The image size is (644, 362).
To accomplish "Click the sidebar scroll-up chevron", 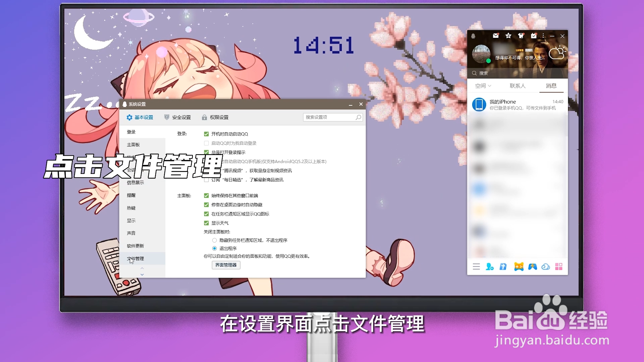I will 142,268.
